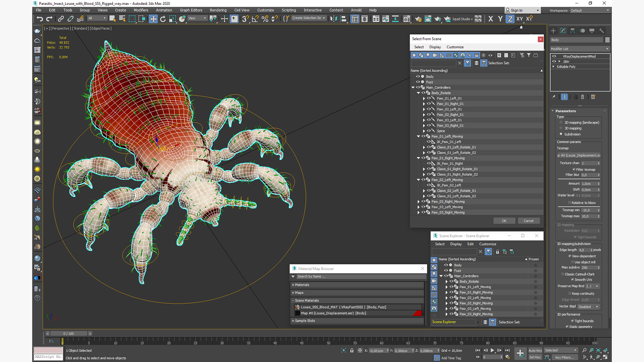Click Lock selection icon in Scene Explorer
This screenshot has width=644, height=362.
pyautogui.click(x=497, y=252)
